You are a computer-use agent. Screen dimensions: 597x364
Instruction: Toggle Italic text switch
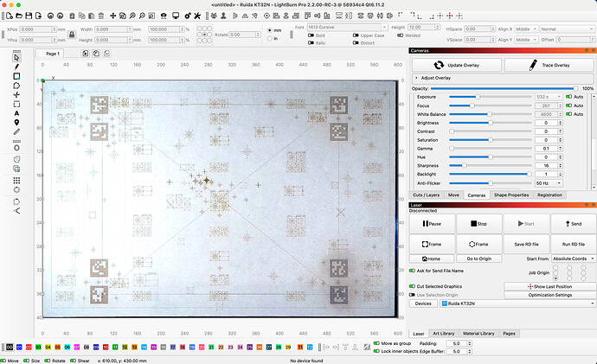pyautogui.click(x=311, y=43)
